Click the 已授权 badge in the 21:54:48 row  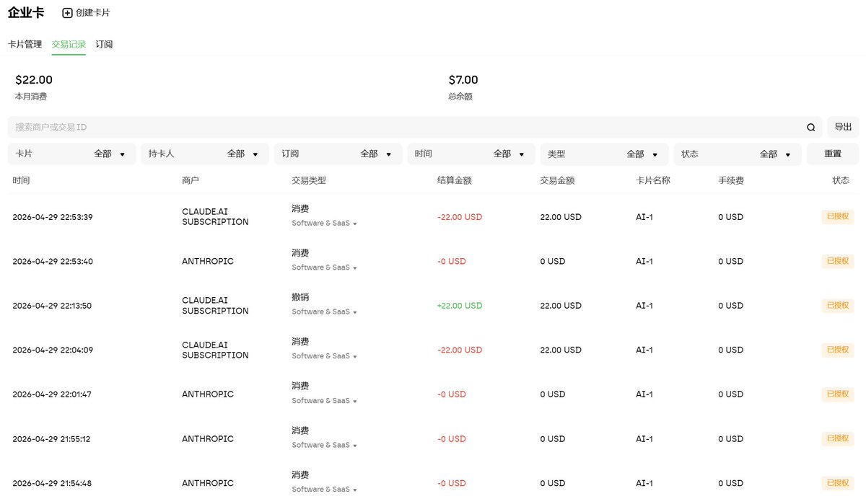[838, 483]
